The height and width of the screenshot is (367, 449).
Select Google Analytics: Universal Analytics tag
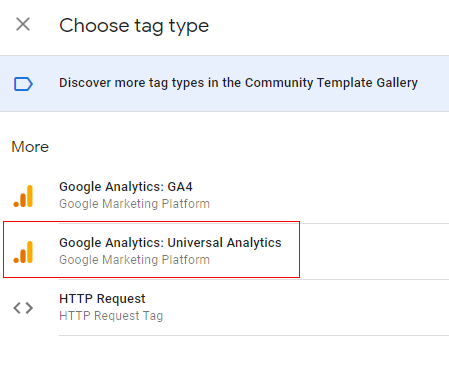click(224, 251)
